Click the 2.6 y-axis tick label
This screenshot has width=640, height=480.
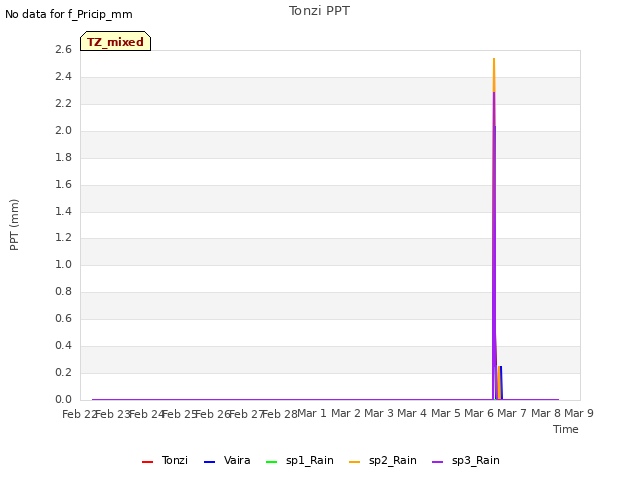coord(63,49)
